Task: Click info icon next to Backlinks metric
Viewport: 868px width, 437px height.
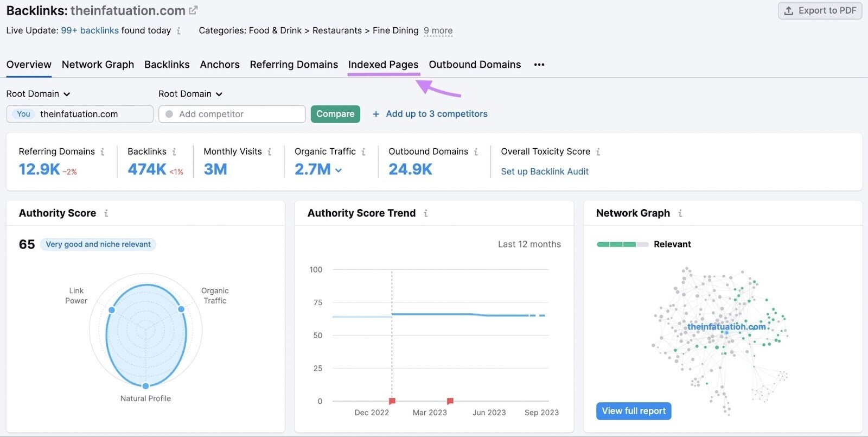Action: pyautogui.click(x=174, y=152)
